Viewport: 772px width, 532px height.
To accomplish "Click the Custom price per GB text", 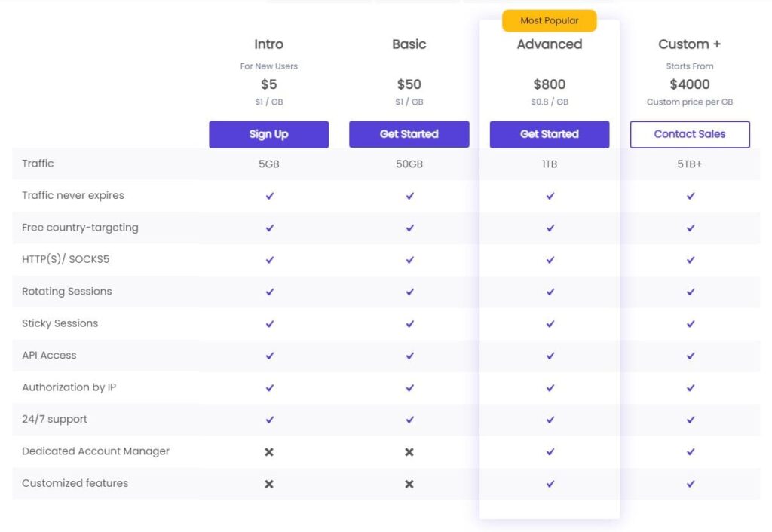I will coord(690,102).
